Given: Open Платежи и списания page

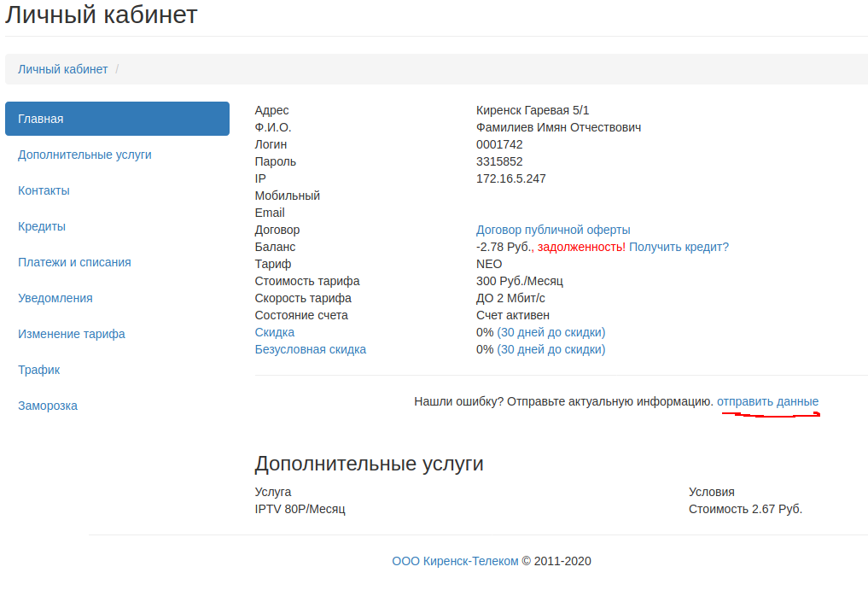Looking at the screenshot, I should 74,262.
